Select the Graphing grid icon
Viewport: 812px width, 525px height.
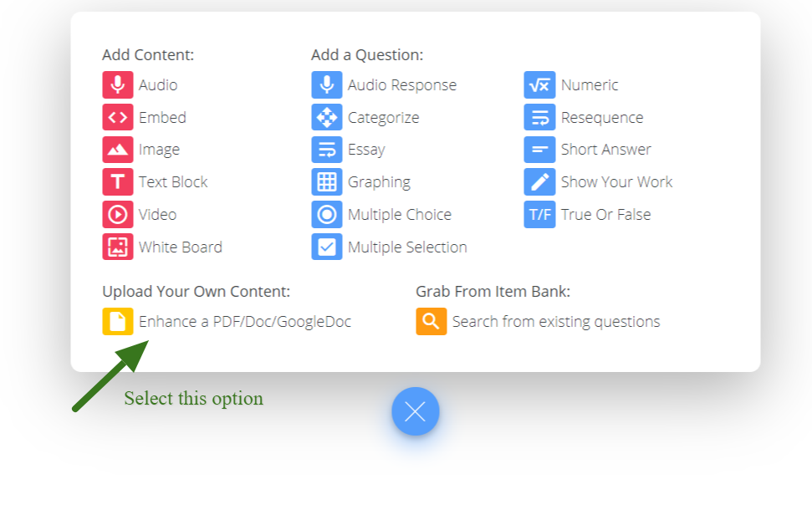pyautogui.click(x=326, y=181)
